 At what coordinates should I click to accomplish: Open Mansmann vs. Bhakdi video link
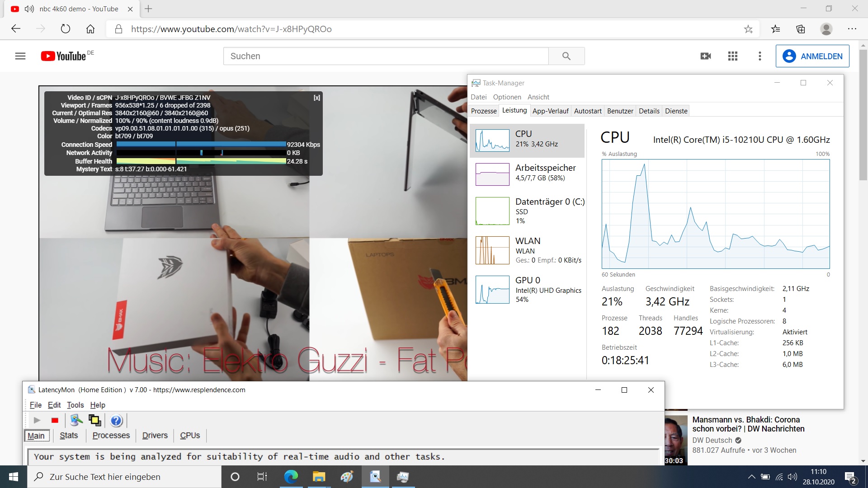pos(748,424)
